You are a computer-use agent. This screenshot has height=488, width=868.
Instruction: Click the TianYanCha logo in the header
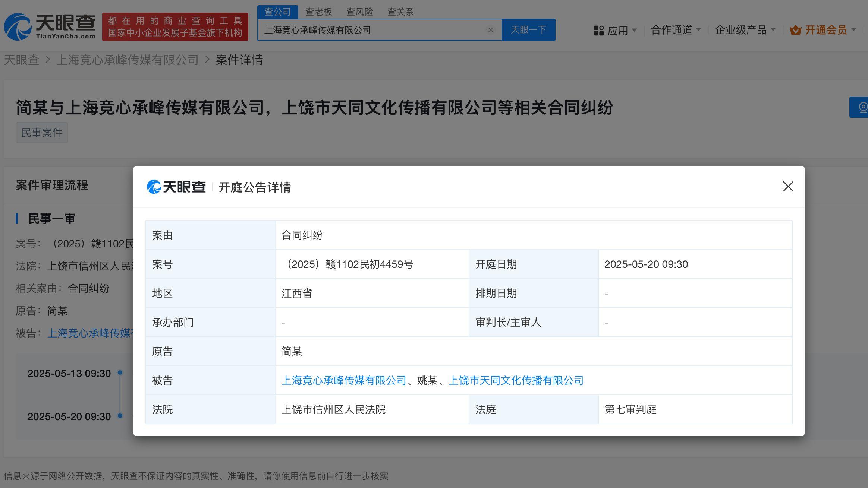[x=50, y=26]
